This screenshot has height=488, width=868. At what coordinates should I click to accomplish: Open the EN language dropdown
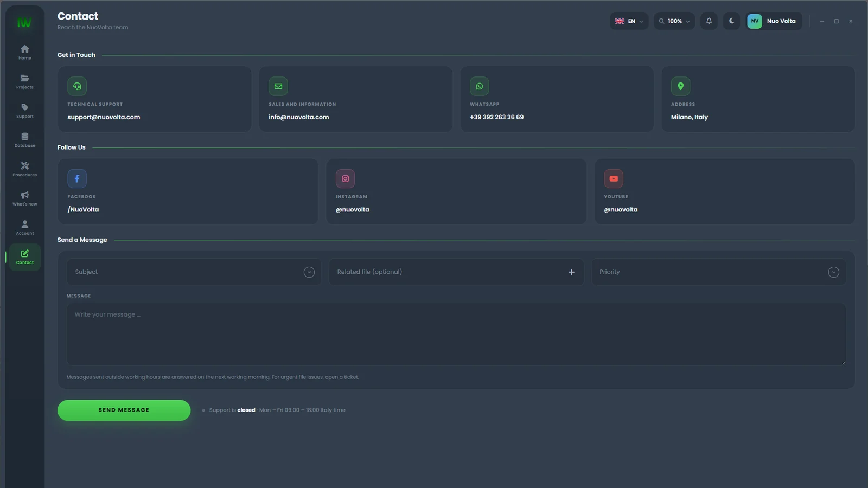point(629,21)
